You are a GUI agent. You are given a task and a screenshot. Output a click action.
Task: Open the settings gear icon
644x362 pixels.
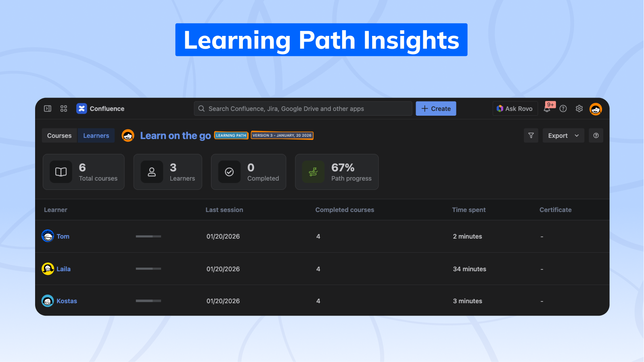(579, 108)
